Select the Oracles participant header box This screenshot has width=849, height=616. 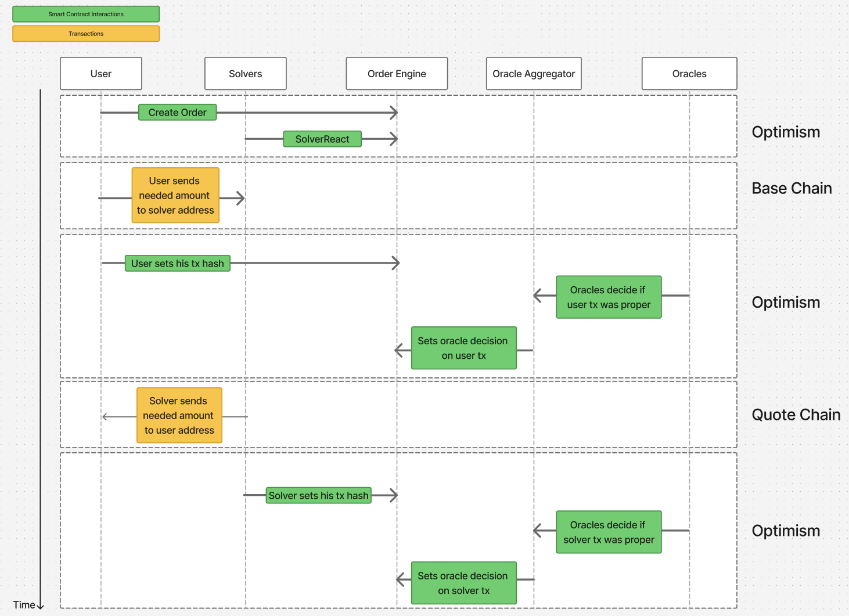[x=689, y=74]
